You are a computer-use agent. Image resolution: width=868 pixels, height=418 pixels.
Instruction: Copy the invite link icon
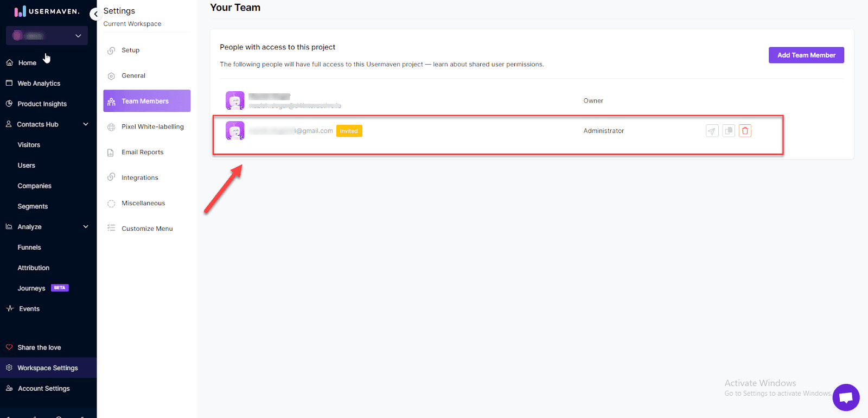[x=729, y=131]
